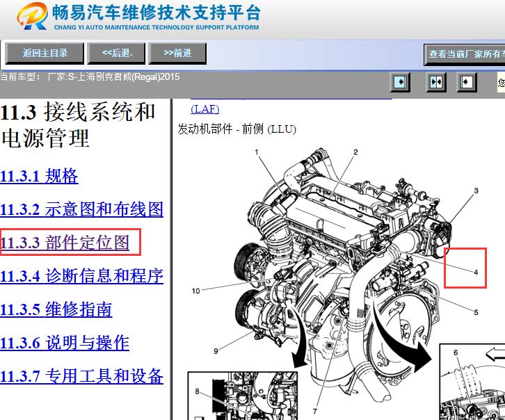Click the 当前车型 Regal 2015 label
Image resolution: width=505 pixels, height=420 pixels.
90,77
